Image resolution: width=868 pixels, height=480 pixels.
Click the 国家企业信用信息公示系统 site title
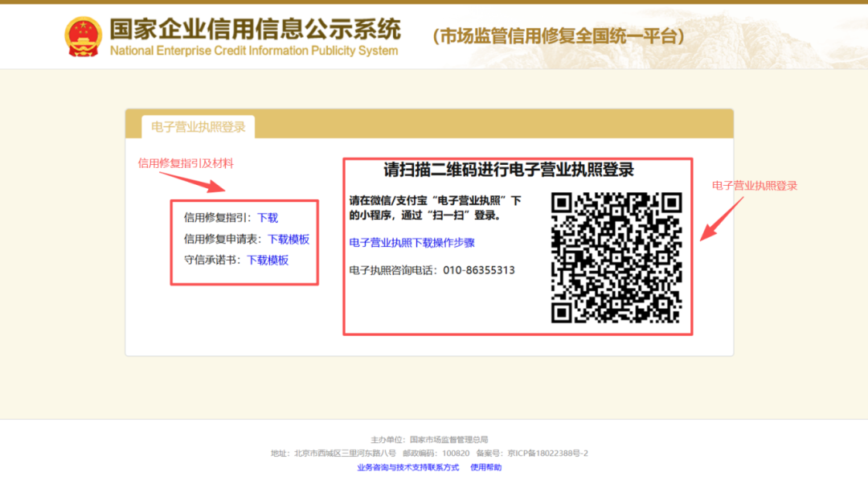tap(255, 29)
